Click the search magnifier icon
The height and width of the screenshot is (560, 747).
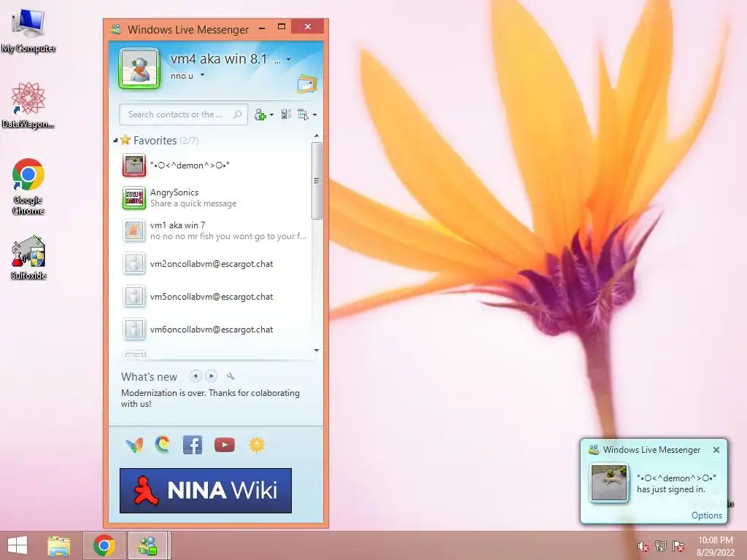point(237,114)
